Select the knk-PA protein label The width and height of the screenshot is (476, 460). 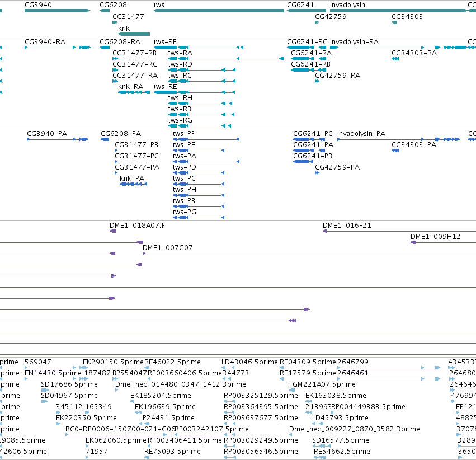[x=132, y=178]
